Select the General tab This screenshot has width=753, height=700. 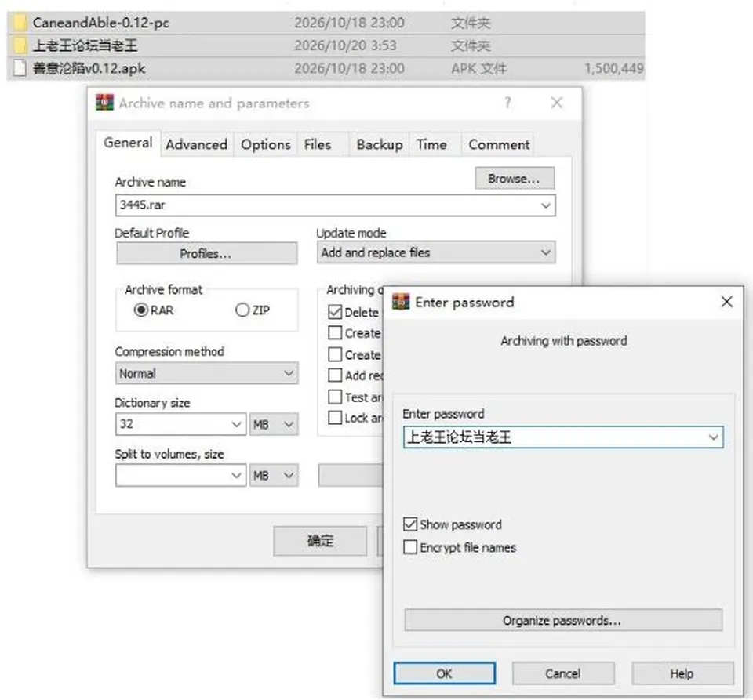[128, 143]
